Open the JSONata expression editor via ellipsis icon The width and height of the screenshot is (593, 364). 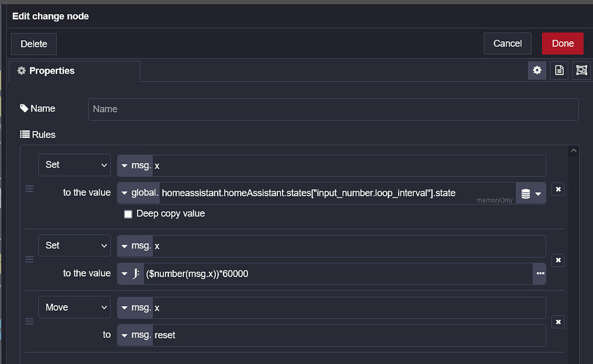tap(539, 274)
